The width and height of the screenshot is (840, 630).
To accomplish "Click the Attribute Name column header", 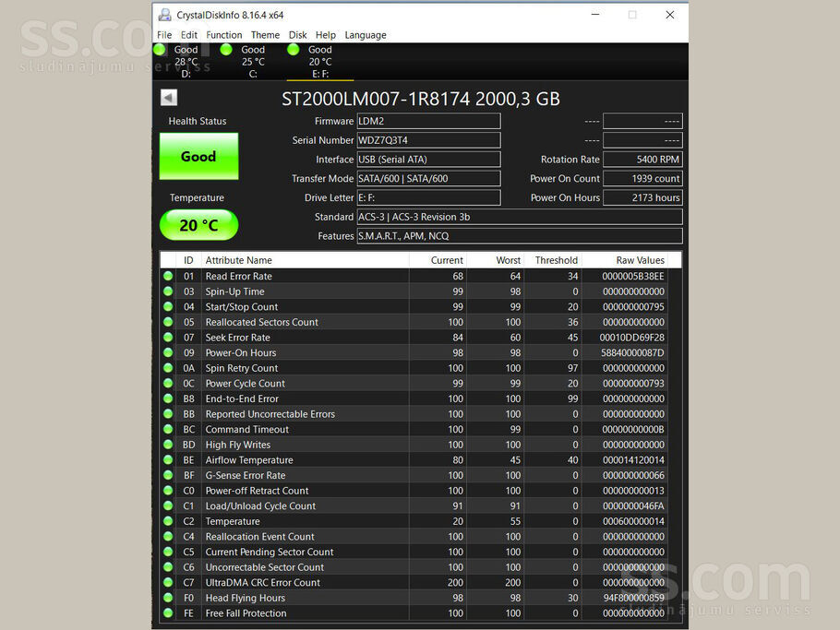I will 305,260.
